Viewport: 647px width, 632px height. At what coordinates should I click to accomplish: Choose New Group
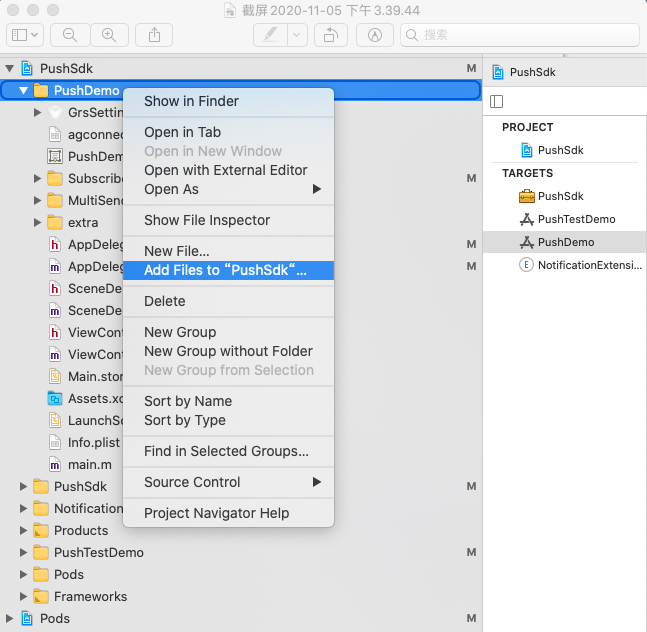pos(229,332)
